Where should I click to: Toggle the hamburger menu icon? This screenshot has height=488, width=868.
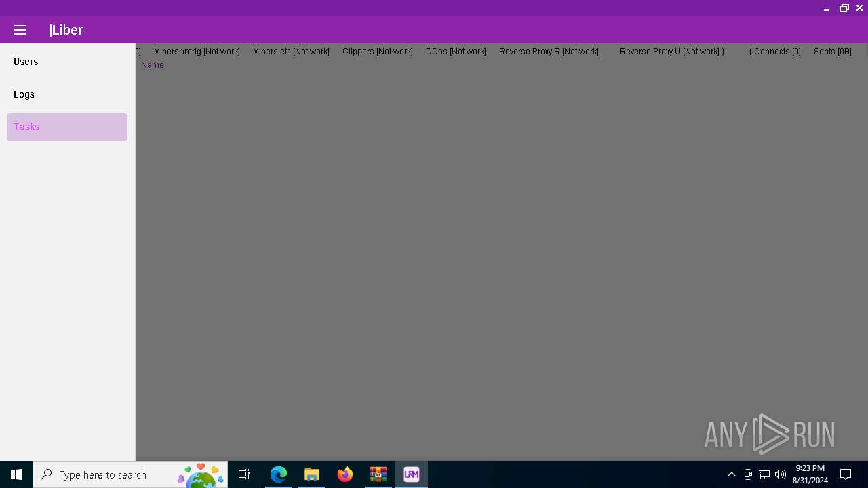pos(20,30)
